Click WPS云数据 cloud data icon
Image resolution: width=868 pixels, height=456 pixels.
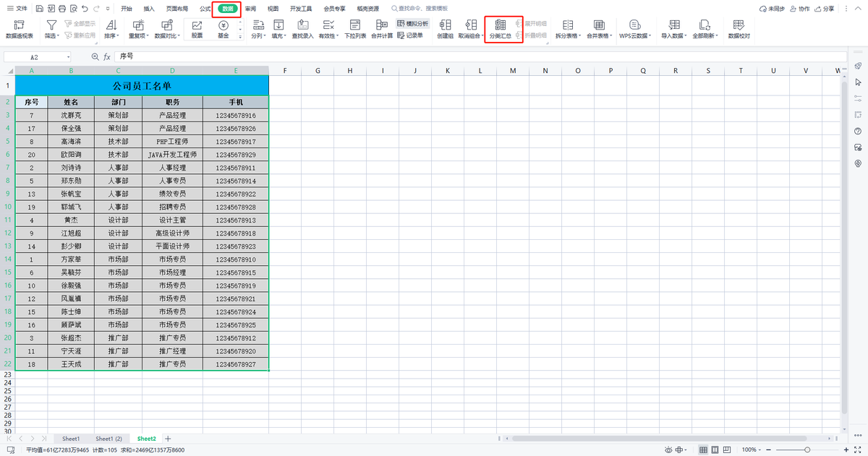point(634,25)
